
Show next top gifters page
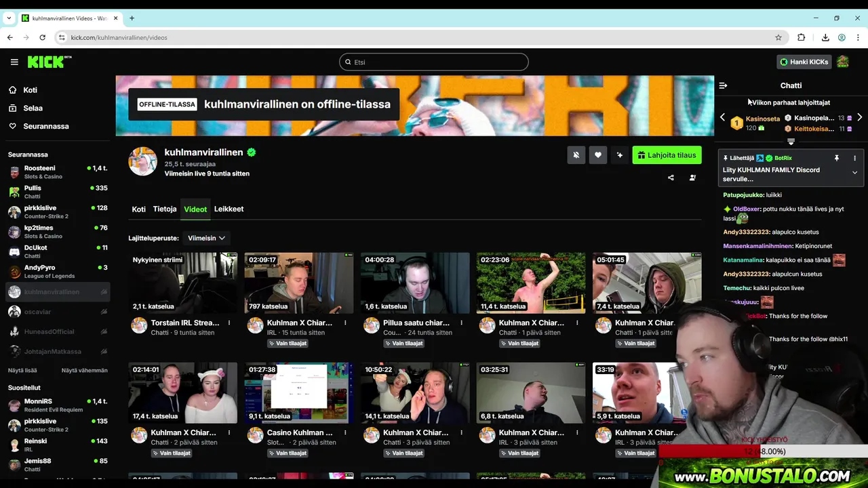coord(860,117)
